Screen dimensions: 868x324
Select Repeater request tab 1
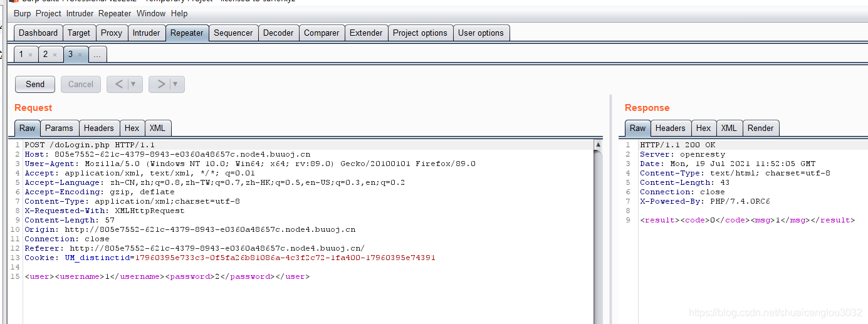click(21, 55)
